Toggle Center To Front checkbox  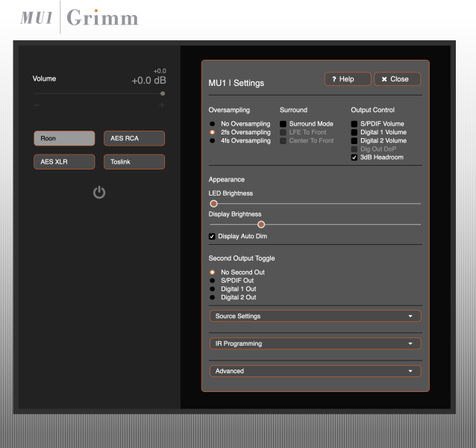pyautogui.click(x=283, y=140)
